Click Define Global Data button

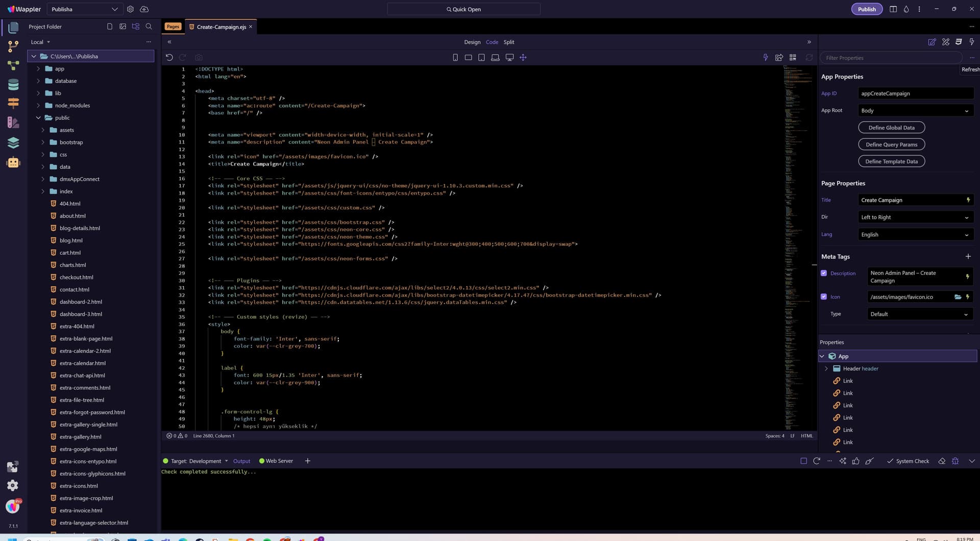click(x=891, y=128)
